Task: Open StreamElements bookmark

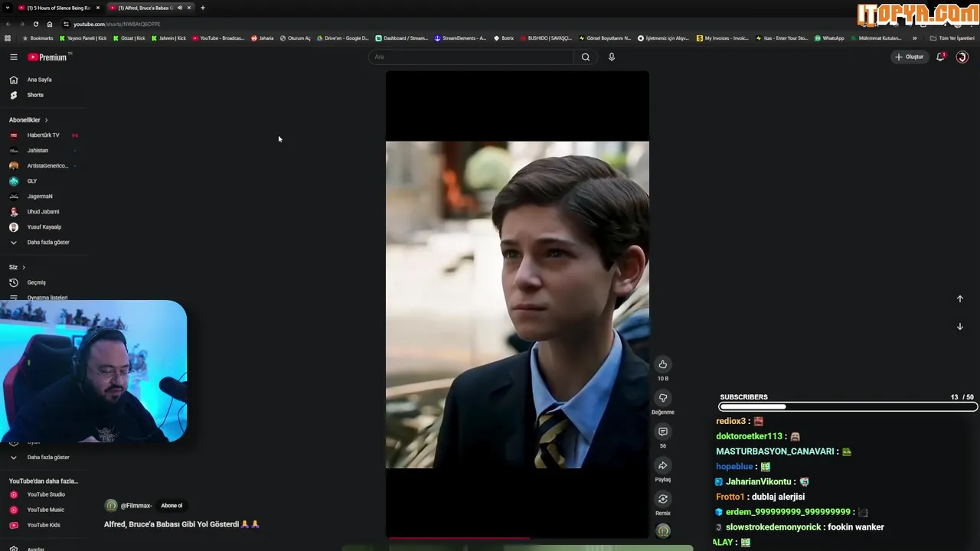Action: click(460, 38)
